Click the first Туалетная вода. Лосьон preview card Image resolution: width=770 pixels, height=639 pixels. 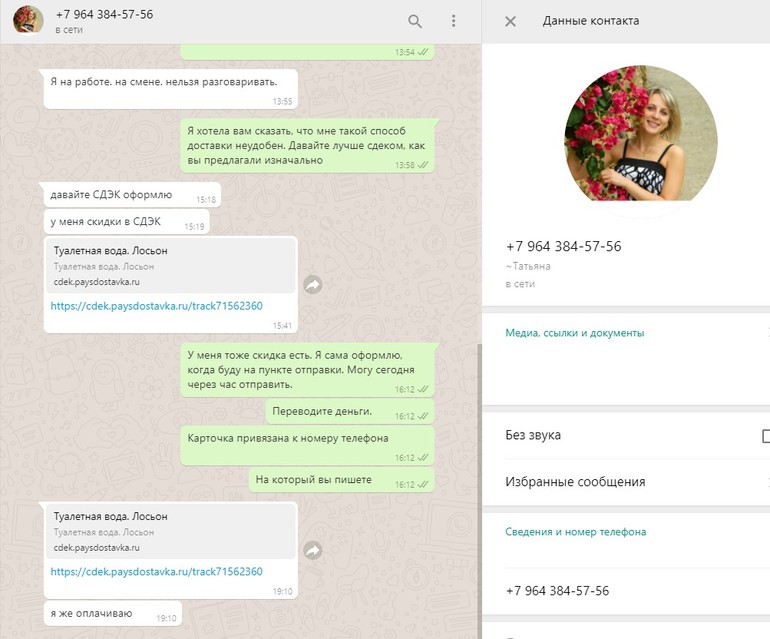(171, 265)
